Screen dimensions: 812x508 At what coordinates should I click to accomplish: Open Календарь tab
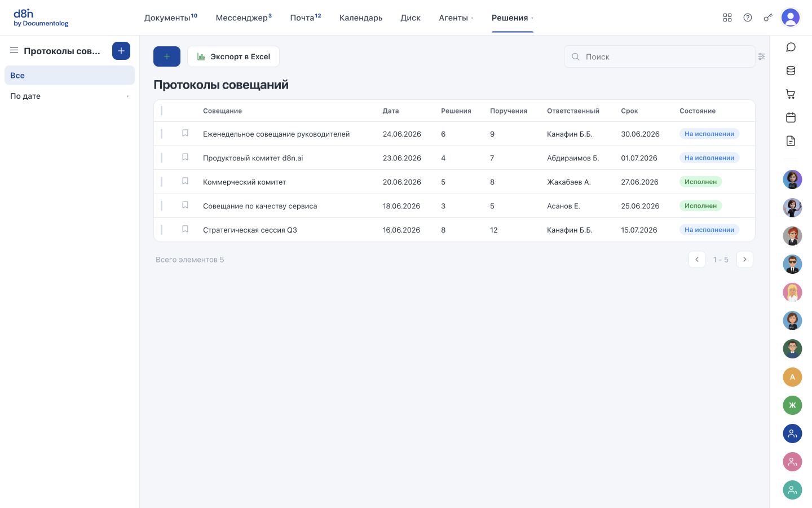click(361, 18)
